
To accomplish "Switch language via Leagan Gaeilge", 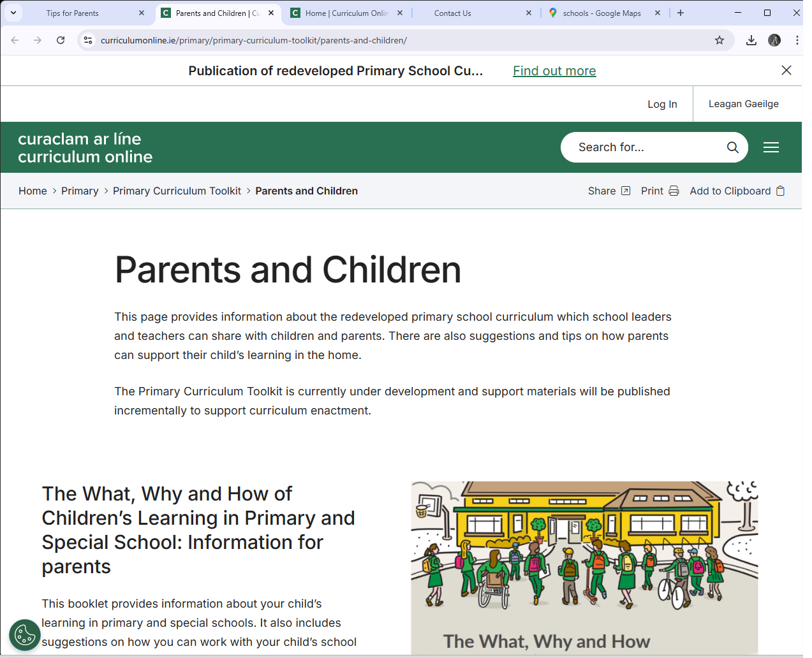I will pos(743,103).
